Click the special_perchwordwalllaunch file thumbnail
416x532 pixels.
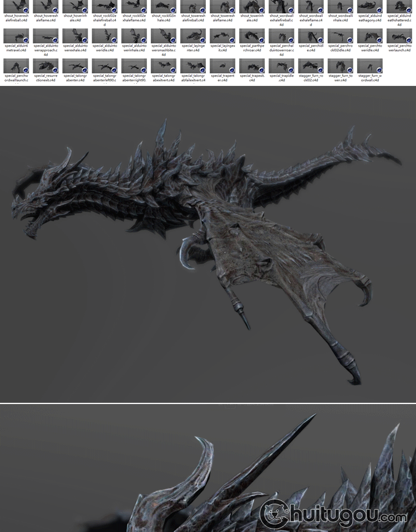click(x=16, y=66)
